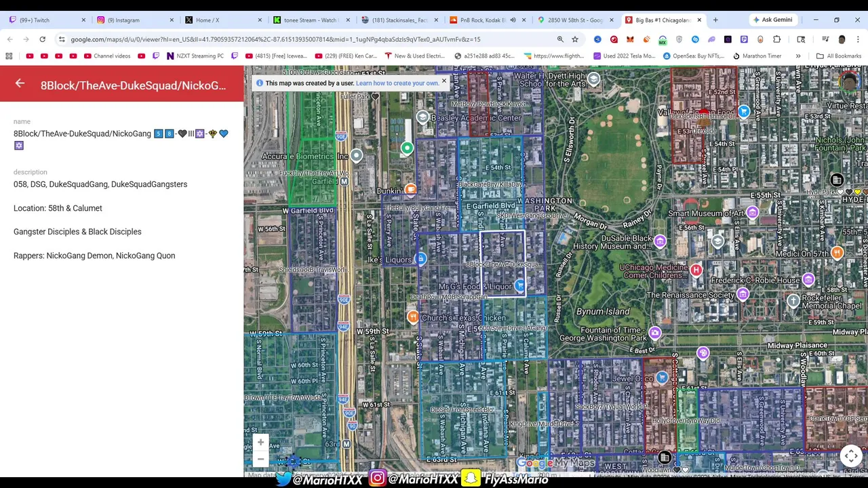
Task: Dismiss the 'map created by a user' notice
Action: pyautogui.click(x=444, y=81)
